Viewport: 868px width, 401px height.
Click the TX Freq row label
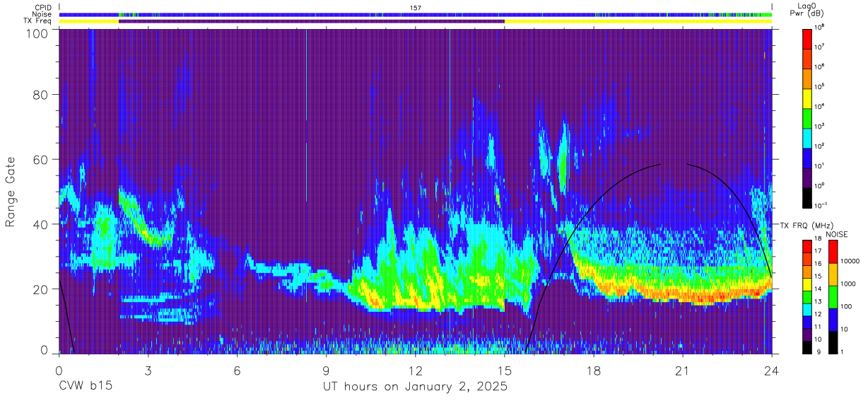pos(37,21)
